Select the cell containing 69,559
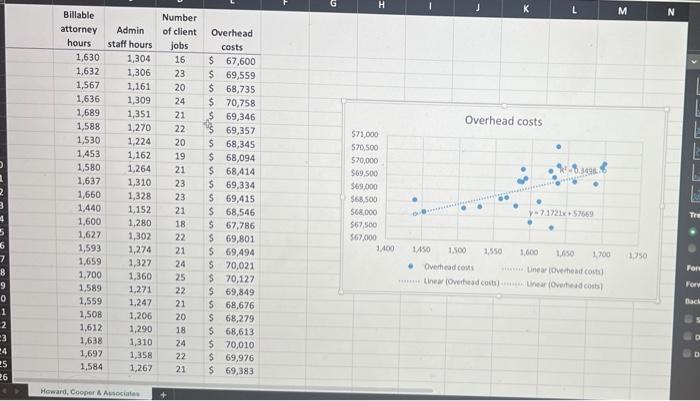 [232, 75]
